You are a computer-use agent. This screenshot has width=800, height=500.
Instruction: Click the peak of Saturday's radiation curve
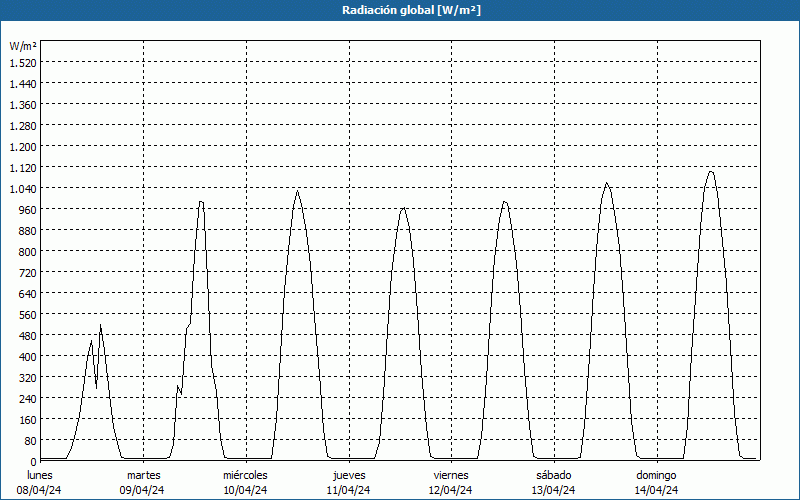[x=607, y=183]
